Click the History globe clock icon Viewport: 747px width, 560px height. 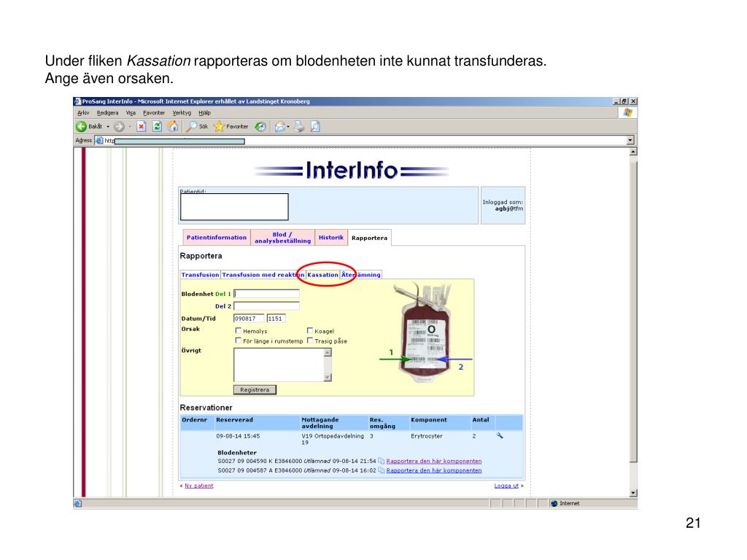(x=260, y=126)
